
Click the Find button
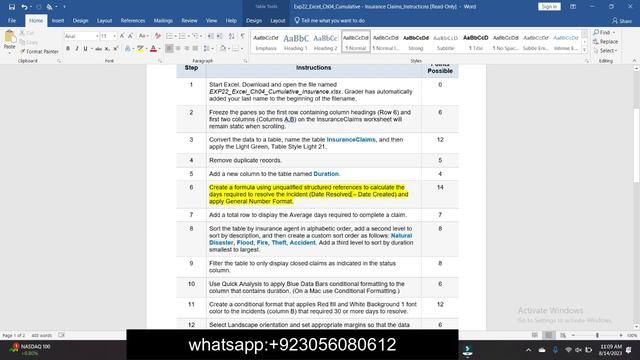tap(604, 32)
